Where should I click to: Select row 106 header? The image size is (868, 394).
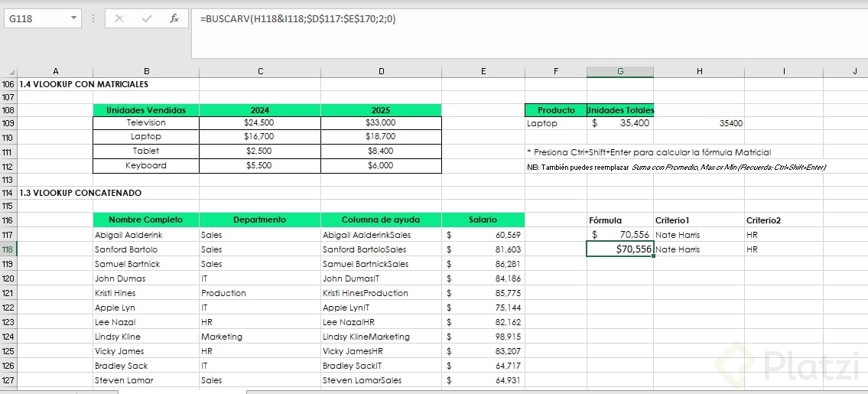click(x=8, y=85)
